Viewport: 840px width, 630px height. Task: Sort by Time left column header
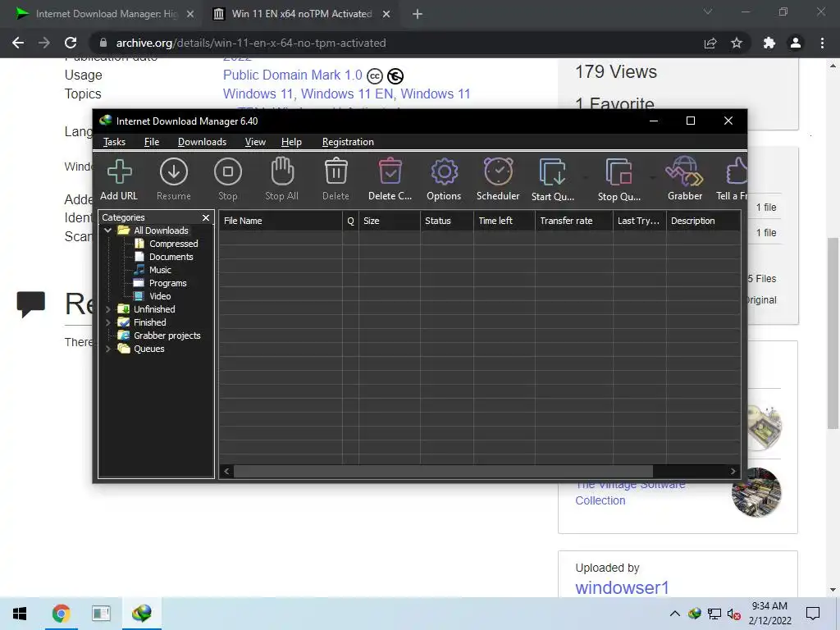tap(504, 221)
